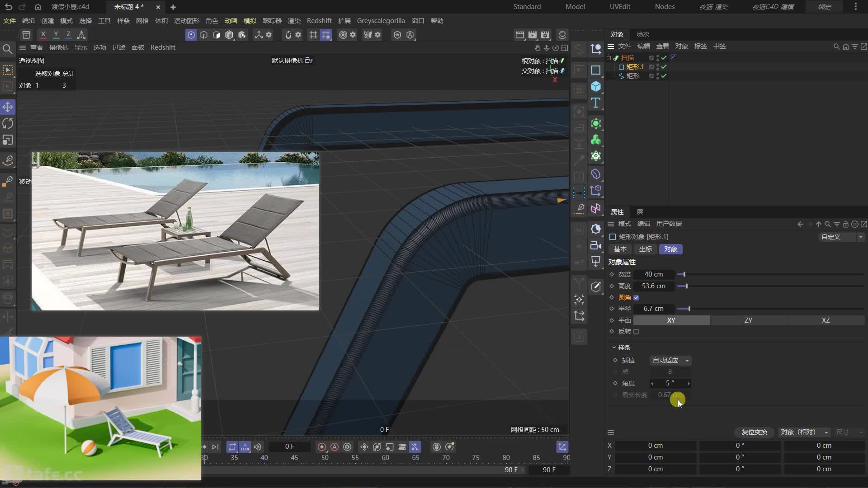Click the Light object icon

[x=596, y=262]
